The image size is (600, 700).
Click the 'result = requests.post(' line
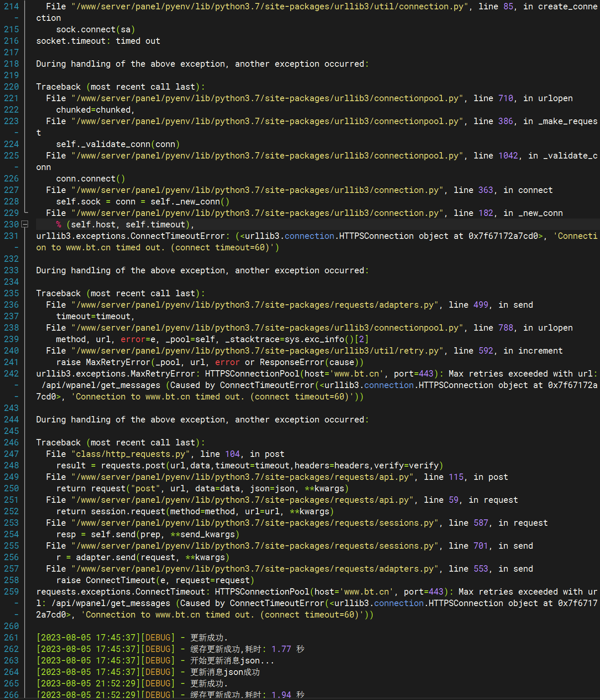pos(250,465)
